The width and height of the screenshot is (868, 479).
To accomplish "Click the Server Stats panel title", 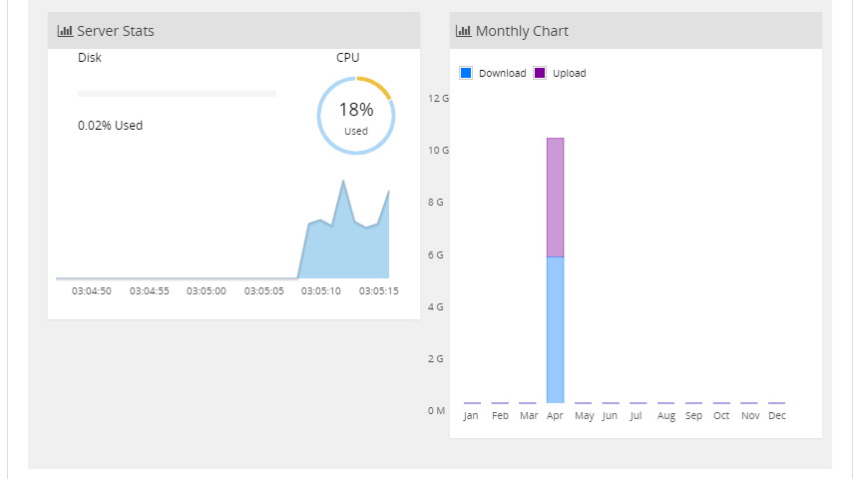I will [x=115, y=31].
